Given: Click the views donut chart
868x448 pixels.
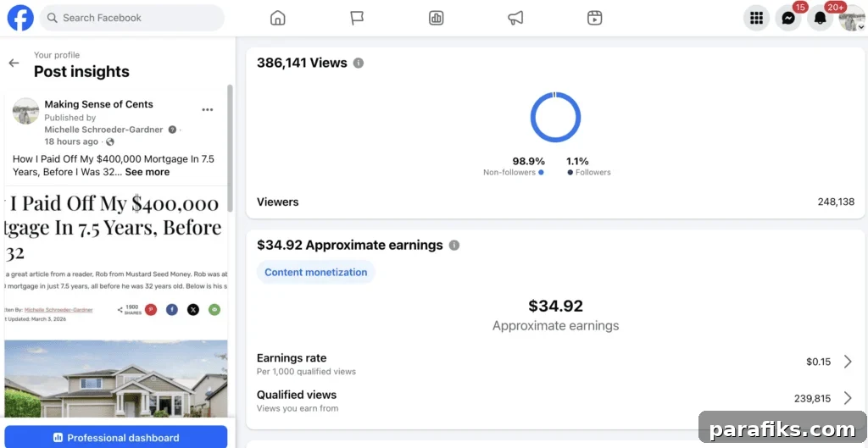Looking at the screenshot, I should (x=555, y=117).
